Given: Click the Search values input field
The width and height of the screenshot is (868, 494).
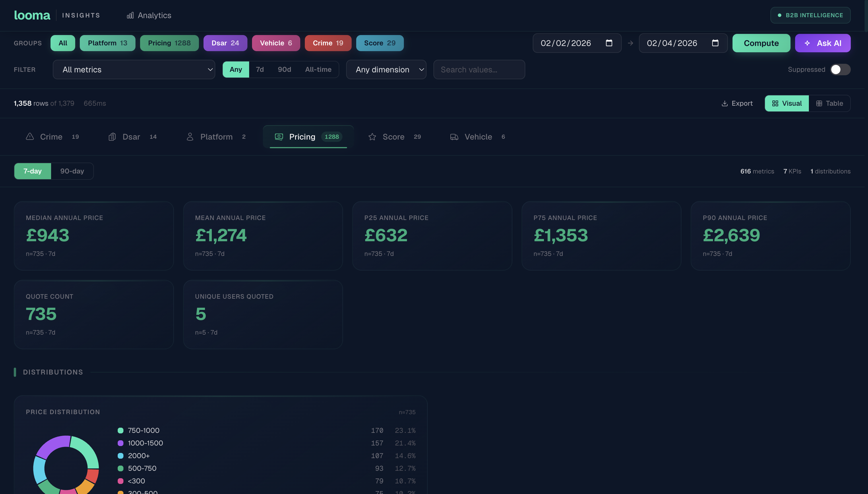Looking at the screenshot, I should [479, 69].
